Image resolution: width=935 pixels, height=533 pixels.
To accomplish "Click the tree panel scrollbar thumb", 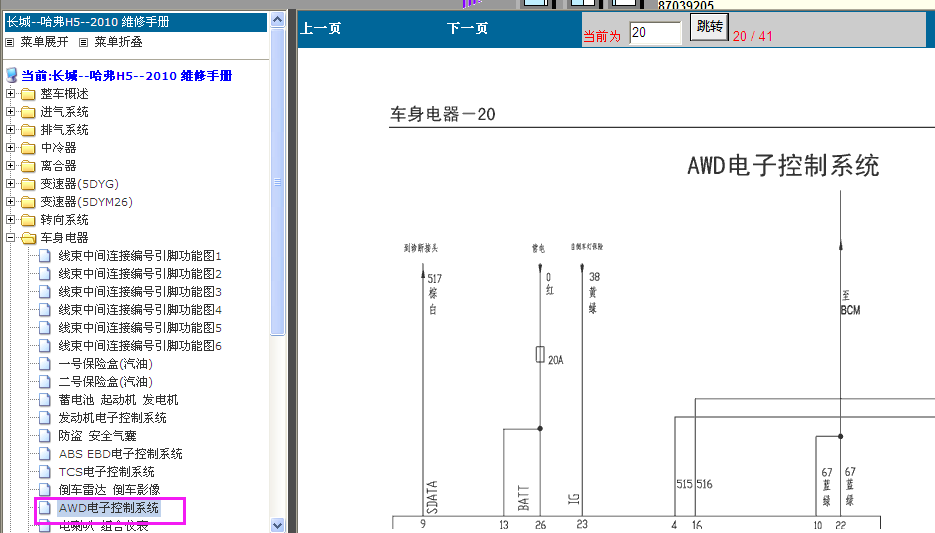I will tap(277, 182).
